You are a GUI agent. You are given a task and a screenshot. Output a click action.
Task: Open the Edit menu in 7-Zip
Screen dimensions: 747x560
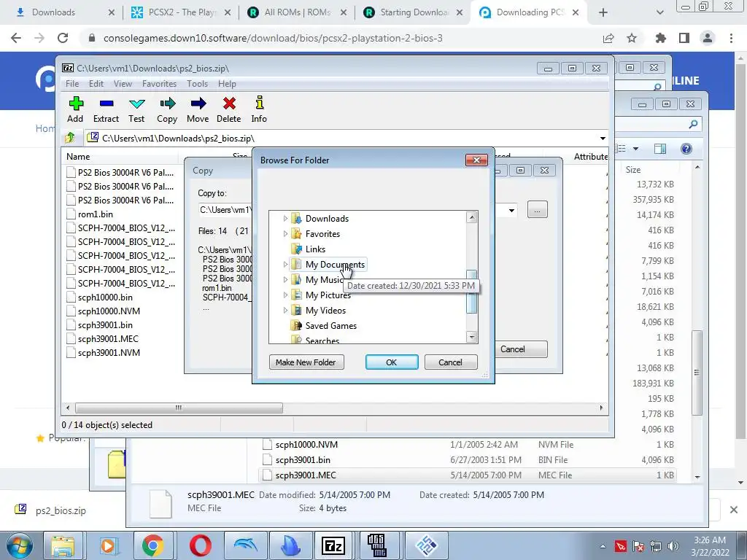tap(96, 84)
